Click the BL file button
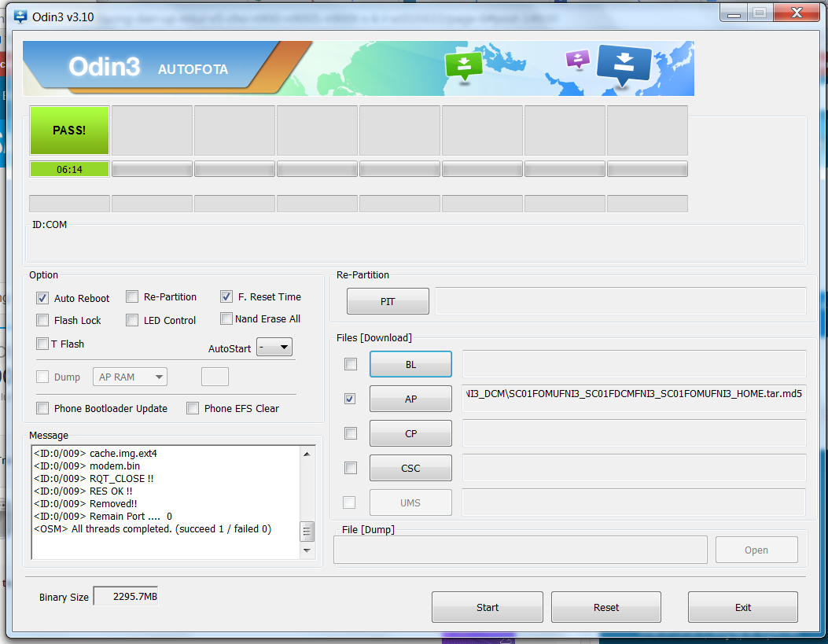Viewport: 828px width, 644px height. [x=410, y=364]
